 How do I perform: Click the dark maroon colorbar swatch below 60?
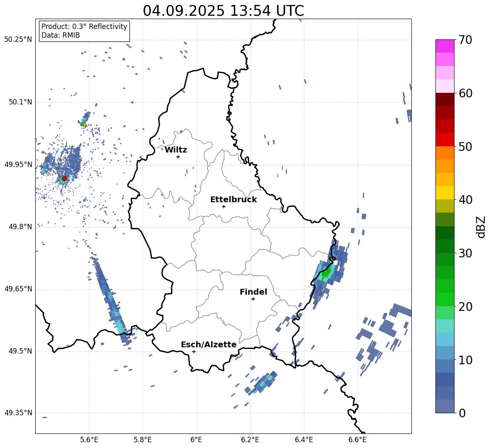tap(445, 99)
